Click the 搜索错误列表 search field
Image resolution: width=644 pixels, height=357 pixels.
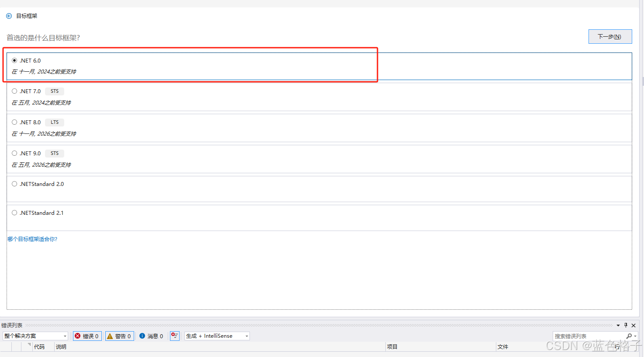point(589,336)
